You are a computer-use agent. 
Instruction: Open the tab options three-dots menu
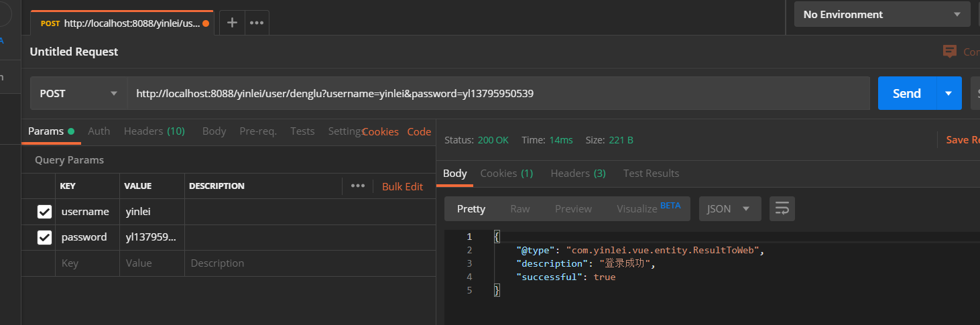pyautogui.click(x=257, y=23)
